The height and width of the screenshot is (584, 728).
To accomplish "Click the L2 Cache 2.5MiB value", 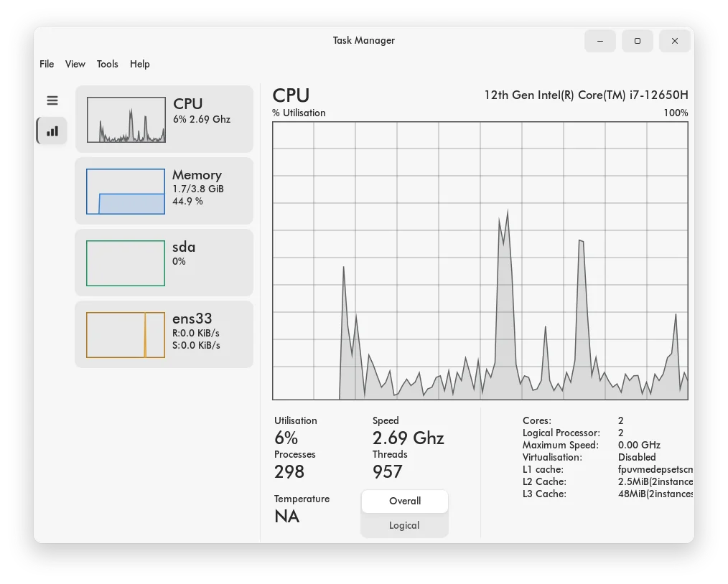I will (x=655, y=481).
